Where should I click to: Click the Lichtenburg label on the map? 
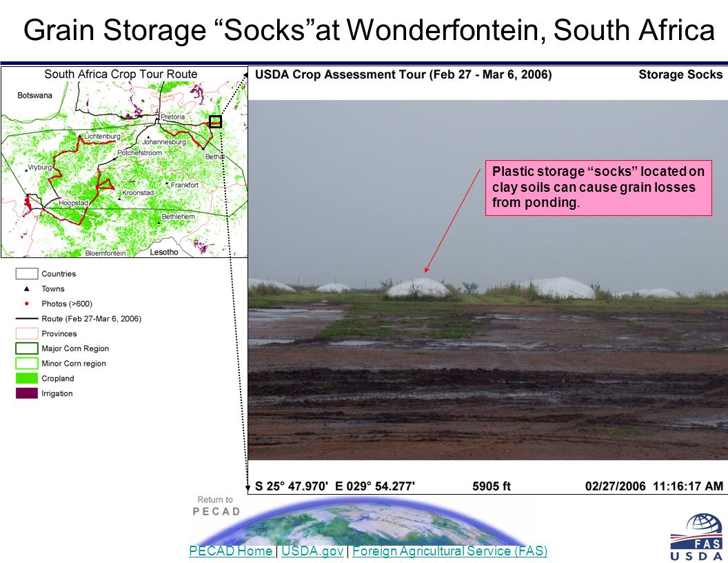(x=102, y=136)
